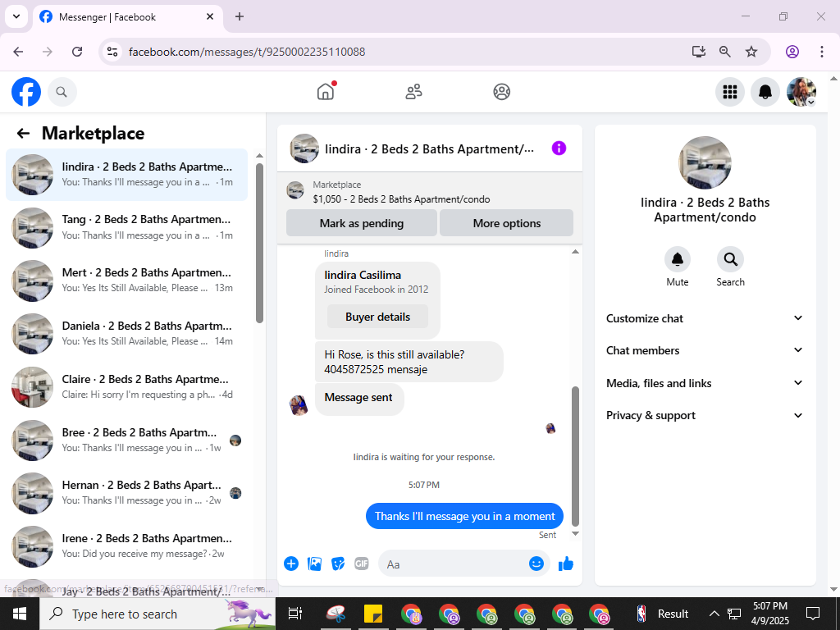
Task: Click conversation list scrollbar
Action: 259,243
